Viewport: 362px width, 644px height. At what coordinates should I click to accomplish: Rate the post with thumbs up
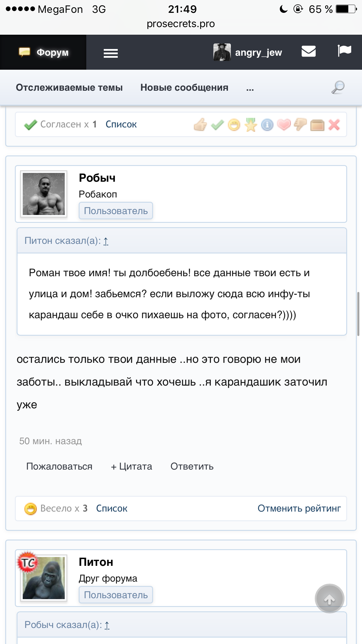200,125
